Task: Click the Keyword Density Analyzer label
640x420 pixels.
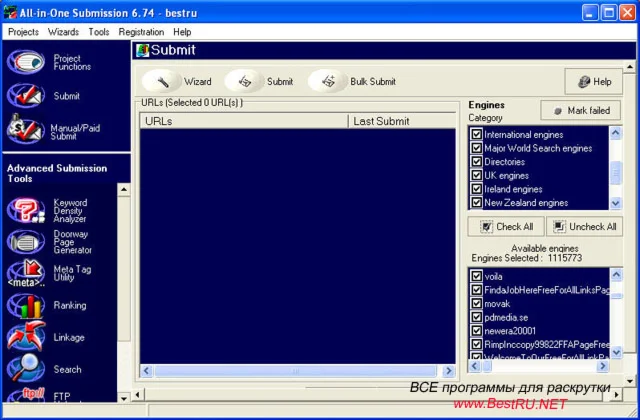Action: [70, 211]
